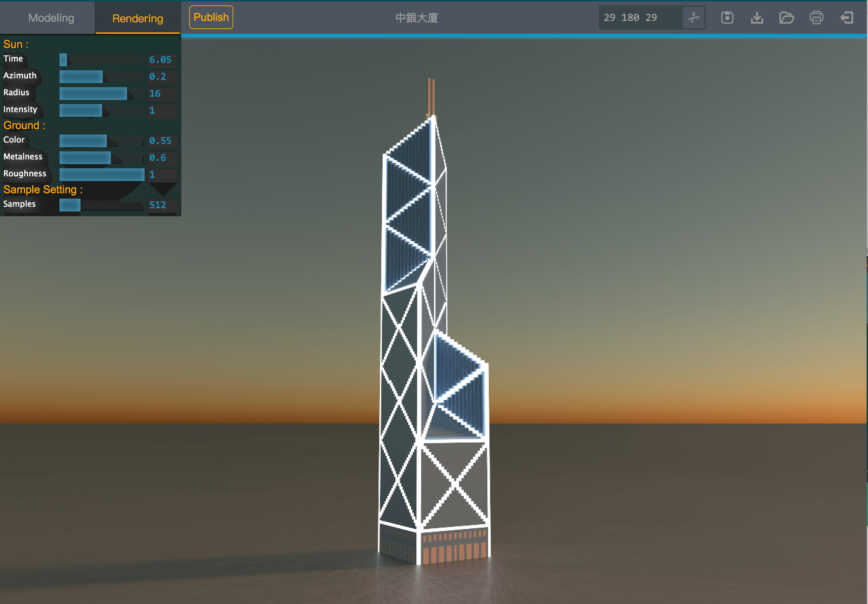Click the Metalness slider bar
Viewport: 868px width, 604px height.
coord(102,157)
